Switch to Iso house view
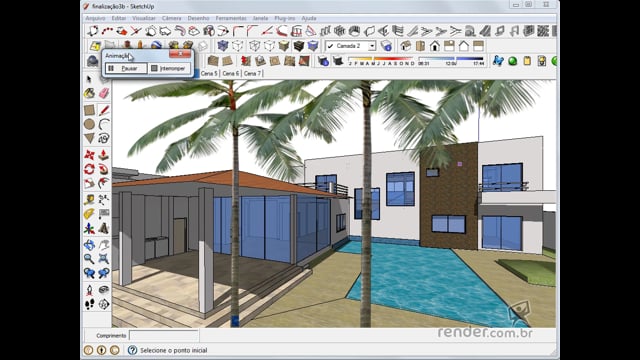The height and width of the screenshot is (360, 640). coord(405,46)
